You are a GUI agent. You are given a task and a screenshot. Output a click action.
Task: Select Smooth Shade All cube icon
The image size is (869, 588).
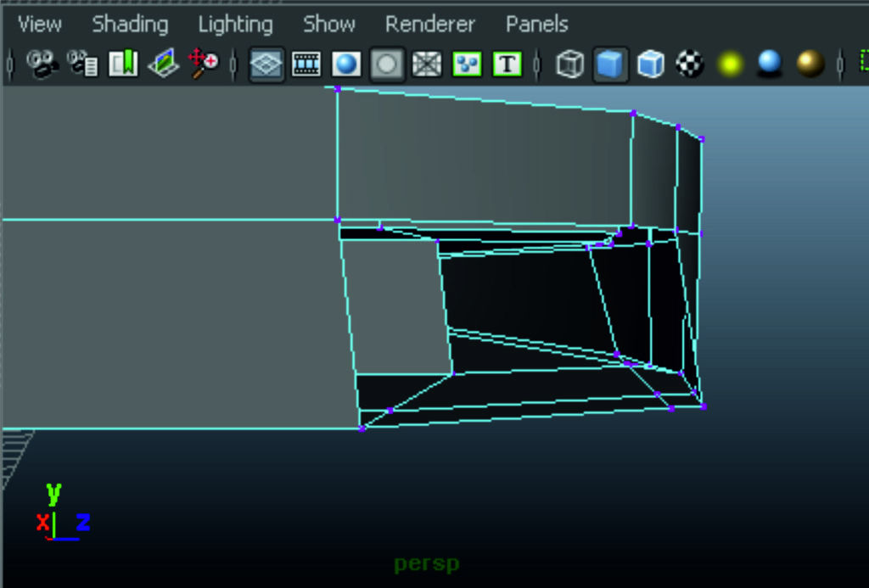point(610,64)
